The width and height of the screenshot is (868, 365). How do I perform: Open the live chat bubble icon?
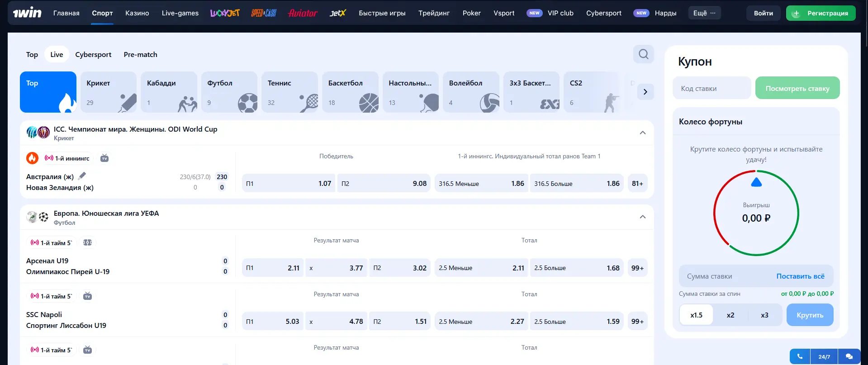coord(849,356)
